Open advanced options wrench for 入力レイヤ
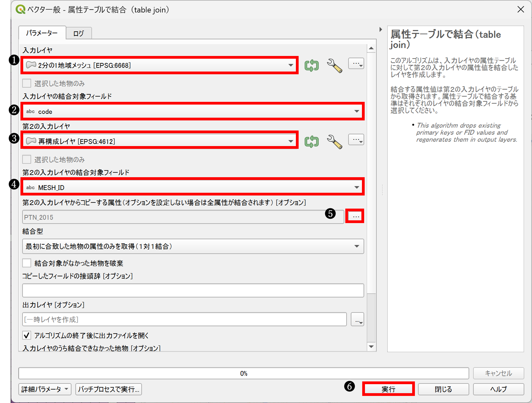The image size is (532, 403). [x=334, y=66]
